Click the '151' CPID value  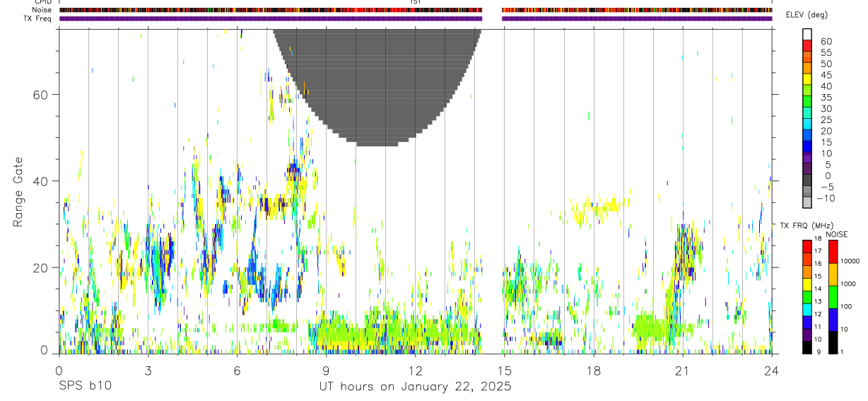coord(416,2)
